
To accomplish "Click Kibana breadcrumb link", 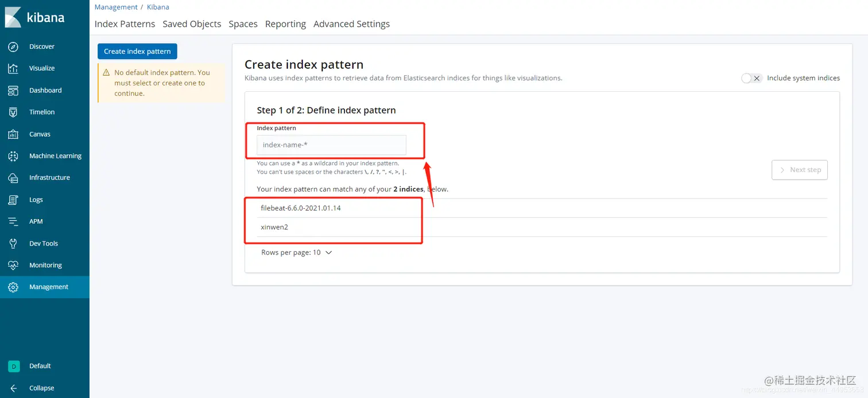I will (x=158, y=7).
